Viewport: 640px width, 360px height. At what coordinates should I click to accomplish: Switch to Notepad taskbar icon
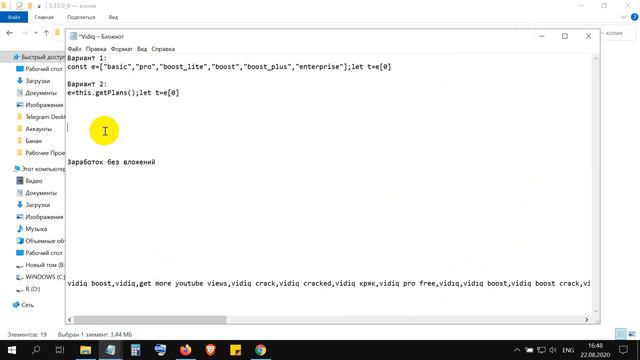(110, 350)
